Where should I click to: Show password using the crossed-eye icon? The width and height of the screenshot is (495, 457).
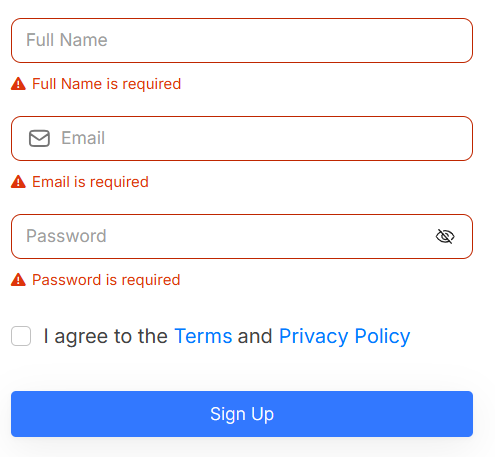[445, 236]
